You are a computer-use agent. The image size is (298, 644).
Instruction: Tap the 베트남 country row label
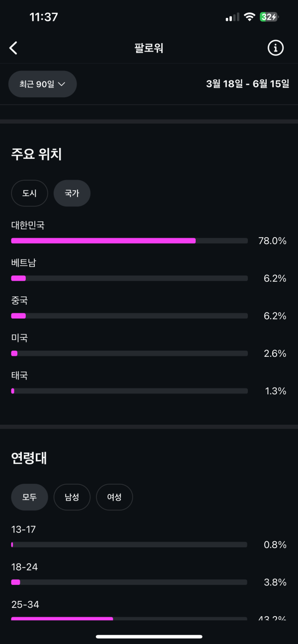click(24, 263)
